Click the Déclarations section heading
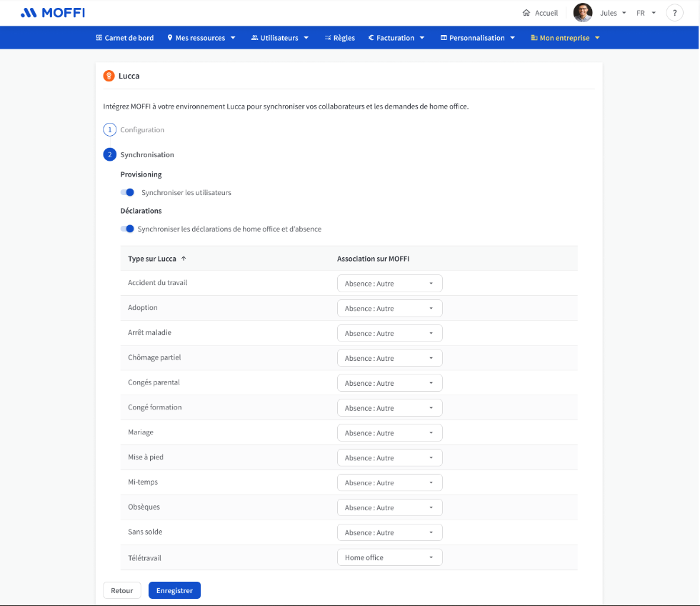 tap(141, 211)
